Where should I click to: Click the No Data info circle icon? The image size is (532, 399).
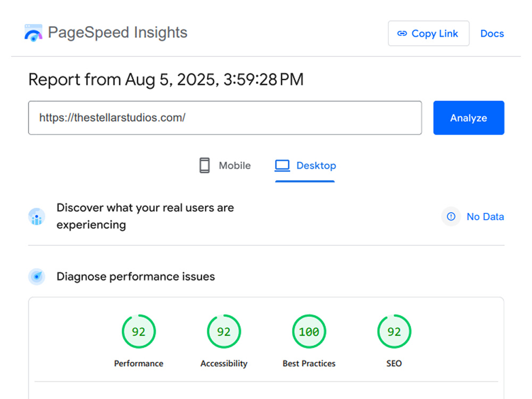tap(451, 217)
